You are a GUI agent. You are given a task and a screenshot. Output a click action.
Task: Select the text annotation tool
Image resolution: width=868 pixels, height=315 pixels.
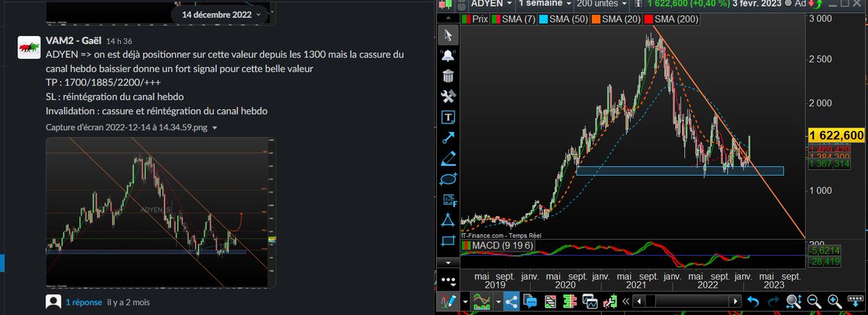[x=448, y=116]
